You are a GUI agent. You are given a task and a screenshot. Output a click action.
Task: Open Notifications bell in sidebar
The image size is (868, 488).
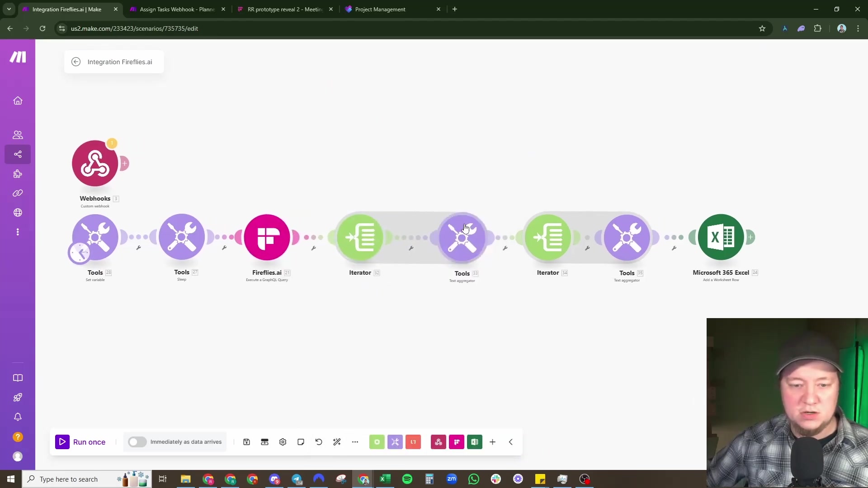pyautogui.click(x=18, y=417)
